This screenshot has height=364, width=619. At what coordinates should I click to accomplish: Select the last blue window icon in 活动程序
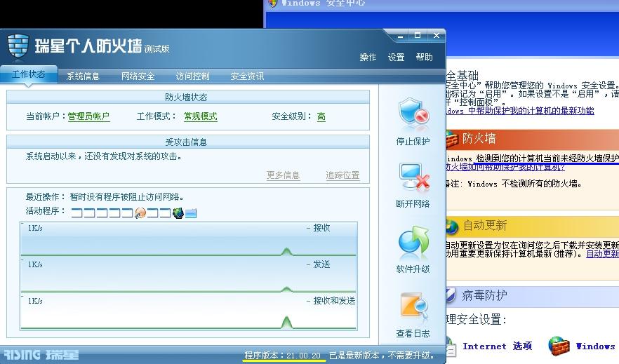click(x=191, y=213)
